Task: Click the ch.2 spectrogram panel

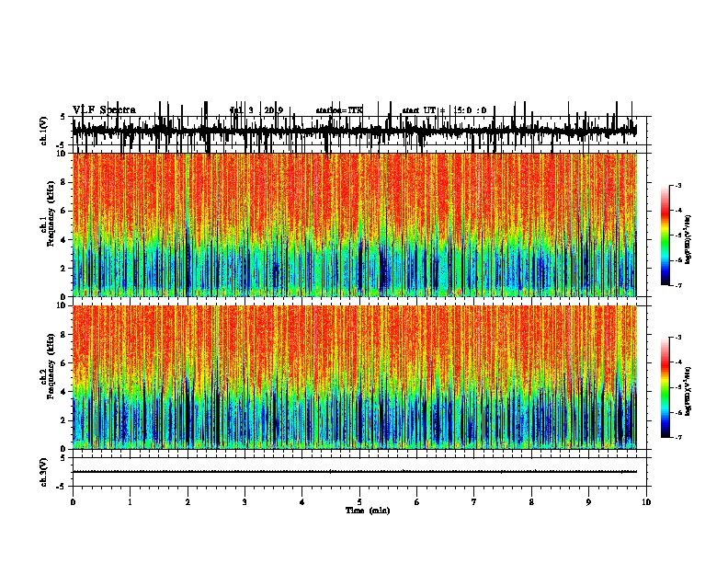Action: 354,377
